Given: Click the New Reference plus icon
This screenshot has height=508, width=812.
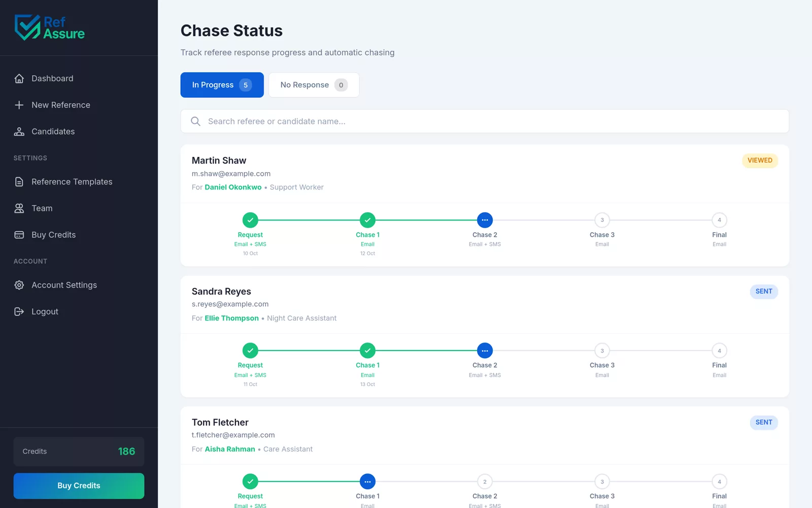Looking at the screenshot, I should (19, 105).
